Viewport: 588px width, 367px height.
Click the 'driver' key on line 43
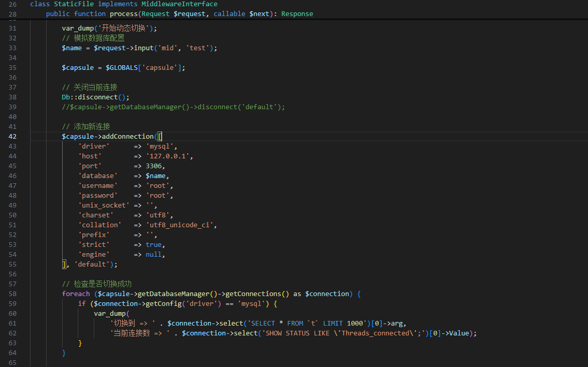pos(94,146)
